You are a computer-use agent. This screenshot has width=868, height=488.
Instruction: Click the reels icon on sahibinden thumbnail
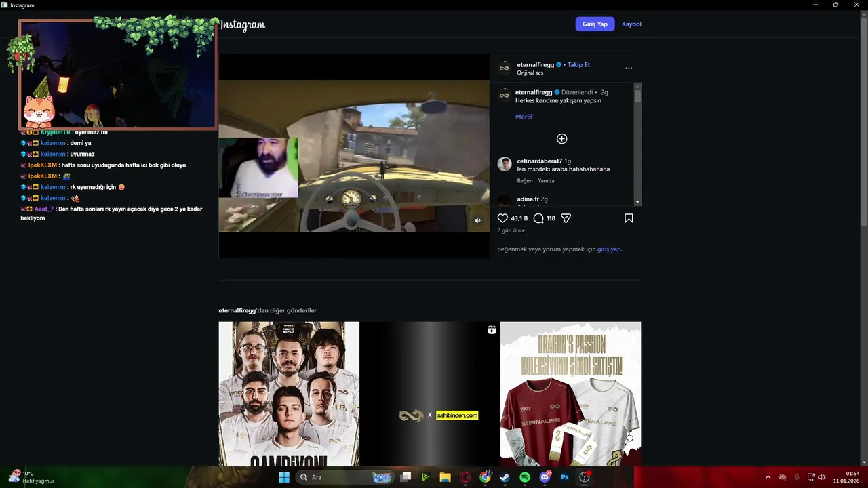pos(492,330)
